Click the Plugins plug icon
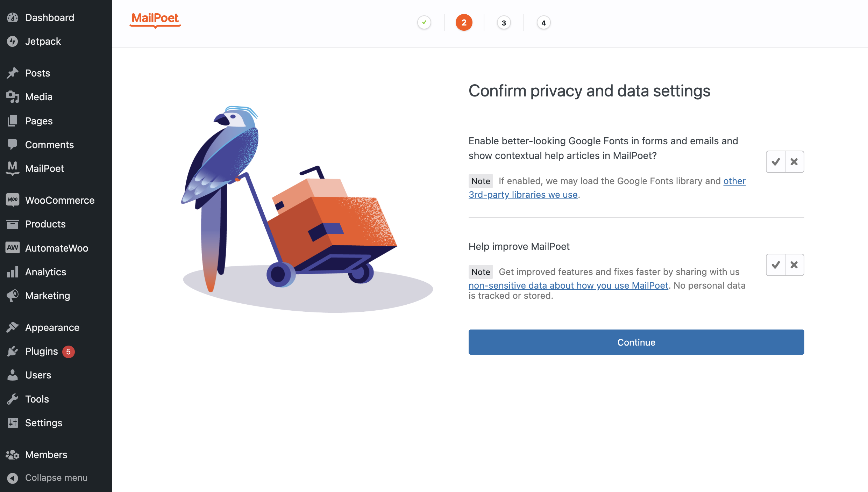Viewport: 868px width, 492px height. point(13,351)
